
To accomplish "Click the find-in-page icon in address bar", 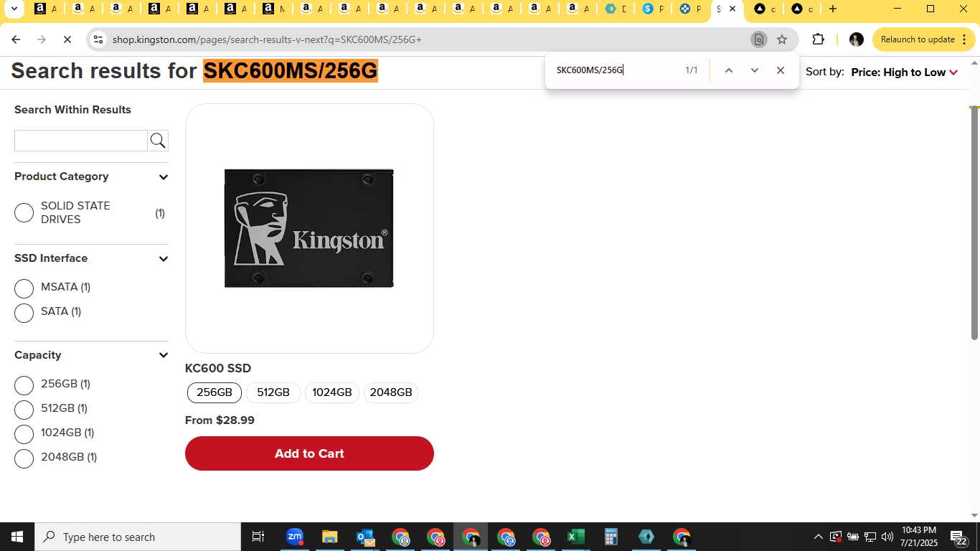I will tap(758, 39).
